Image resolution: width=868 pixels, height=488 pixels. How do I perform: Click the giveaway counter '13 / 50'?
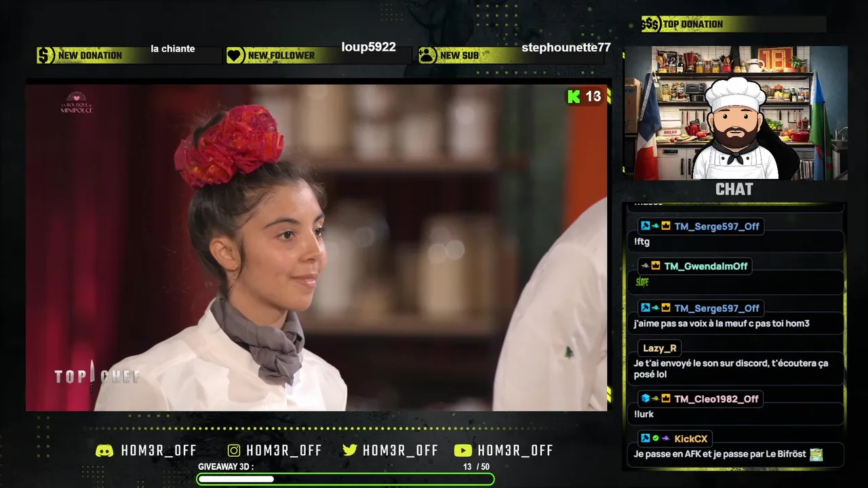pos(476,467)
